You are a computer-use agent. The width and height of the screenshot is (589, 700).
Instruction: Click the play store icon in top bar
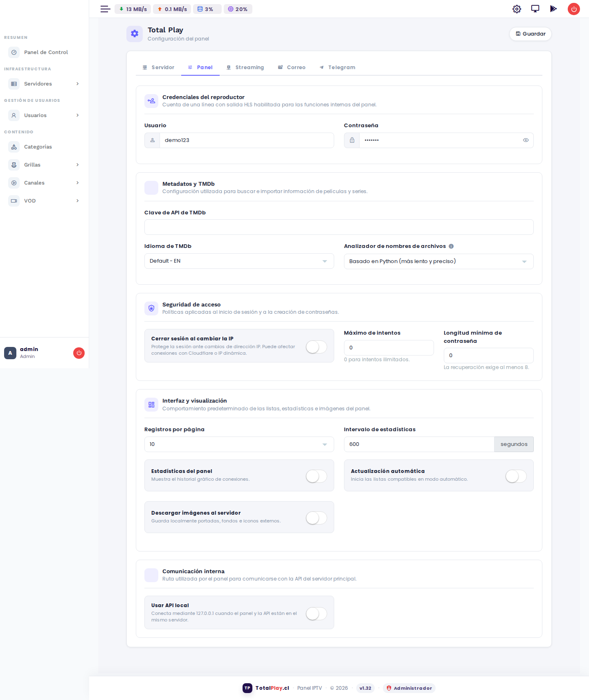[553, 9]
